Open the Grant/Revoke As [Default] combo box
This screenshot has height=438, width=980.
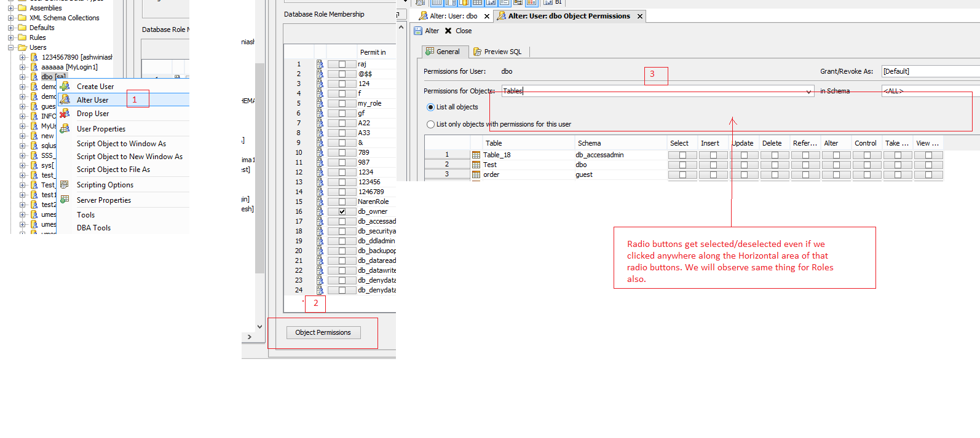pyautogui.click(x=930, y=71)
